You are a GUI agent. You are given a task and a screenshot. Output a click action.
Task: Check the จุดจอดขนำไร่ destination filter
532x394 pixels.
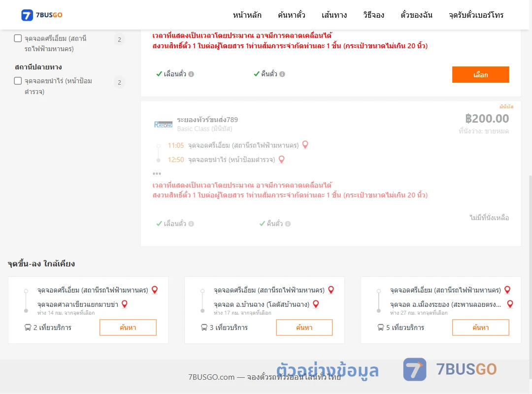coord(18,81)
